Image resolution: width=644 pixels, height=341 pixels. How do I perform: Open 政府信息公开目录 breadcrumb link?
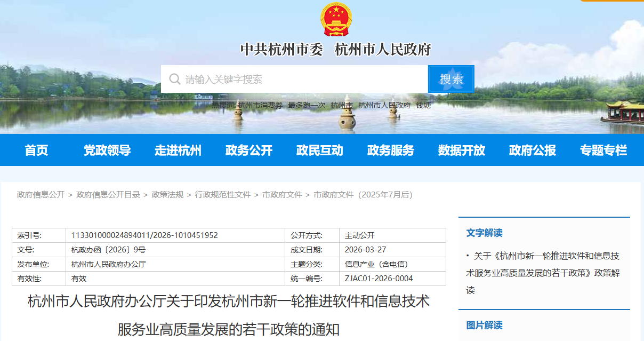108,195
